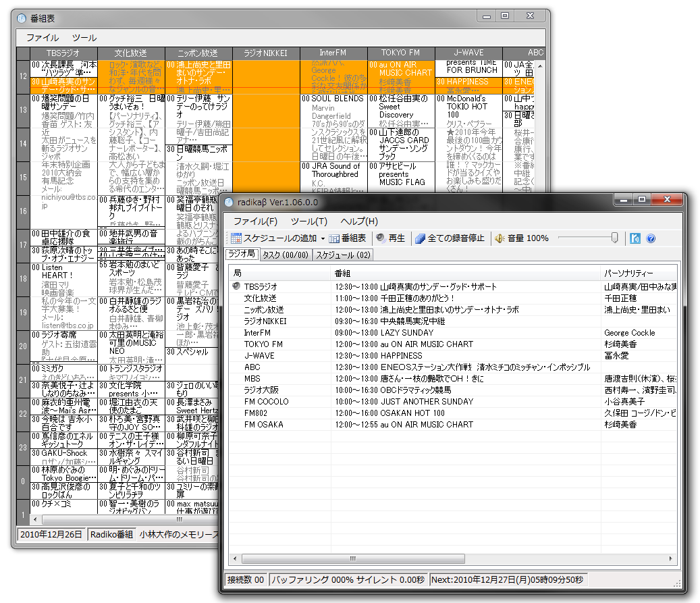Click the InterFM column header in 番組表
The width and height of the screenshot is (700, 603).
pos(333,53)
